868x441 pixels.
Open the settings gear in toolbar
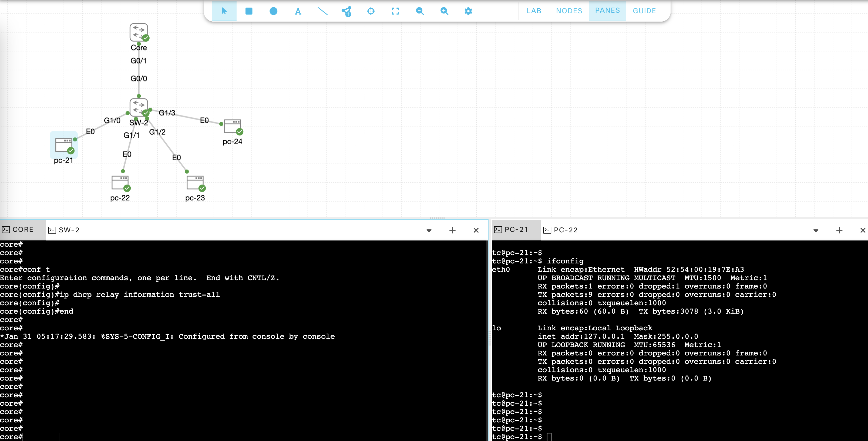coord(468,11)
